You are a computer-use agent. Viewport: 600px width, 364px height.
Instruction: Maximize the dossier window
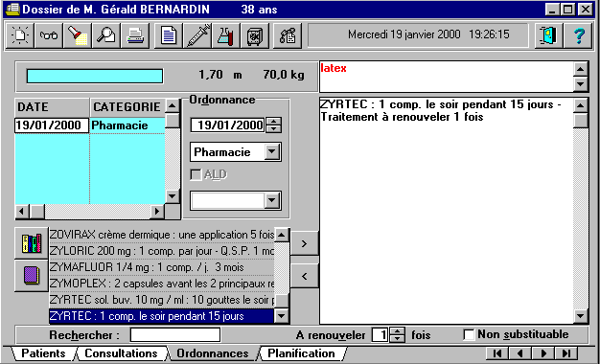pyautogui.click(x=568, y=10)
